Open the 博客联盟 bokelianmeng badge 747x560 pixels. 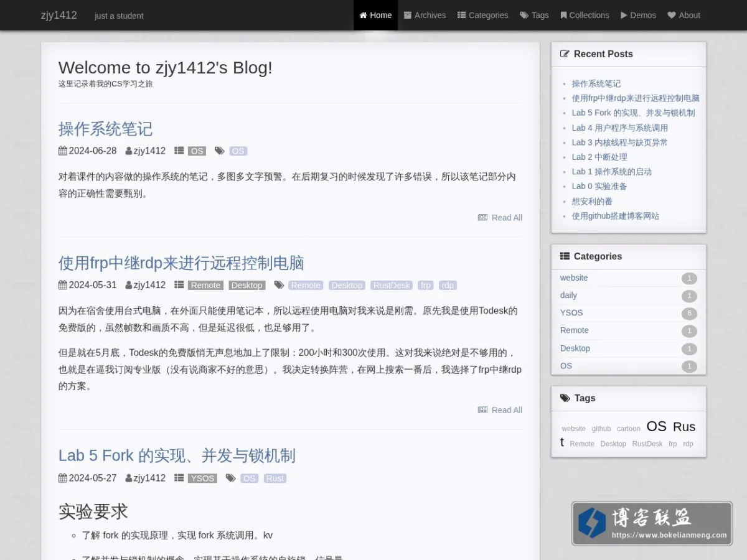pyautogui.click(x=652, y=524)
